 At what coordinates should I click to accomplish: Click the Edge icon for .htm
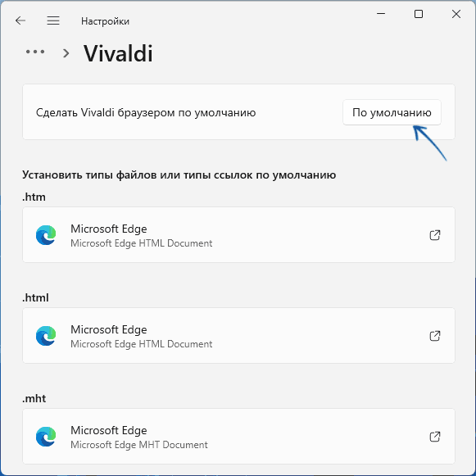46,235
